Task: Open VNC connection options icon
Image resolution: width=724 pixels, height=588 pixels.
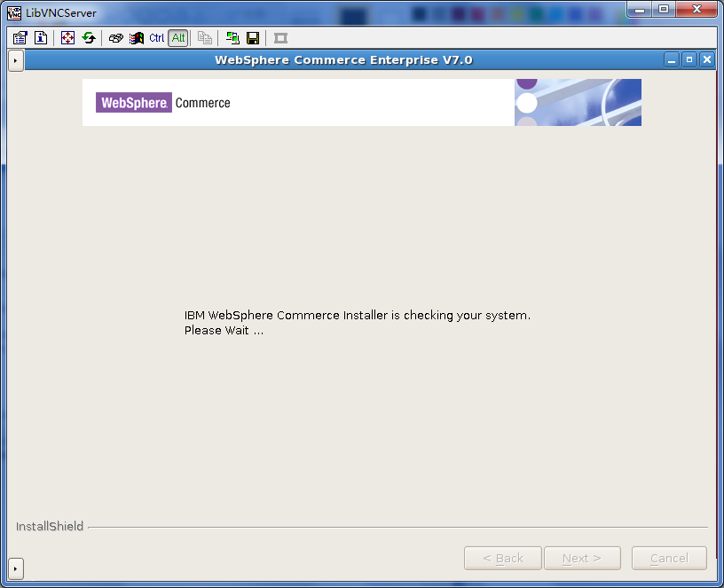Action: tap(20, 38)
